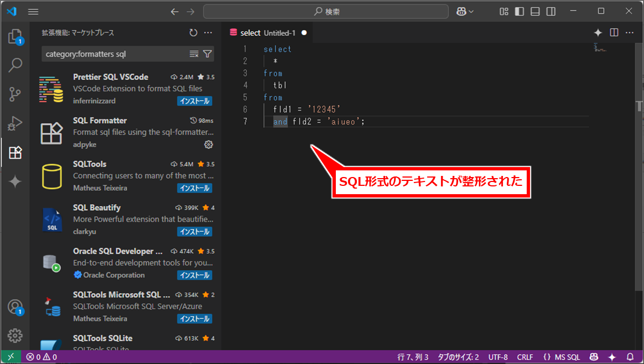This screenshot has width=644, height=364.
Task: Toggle the bottom panel
Action: click(535, 12)
